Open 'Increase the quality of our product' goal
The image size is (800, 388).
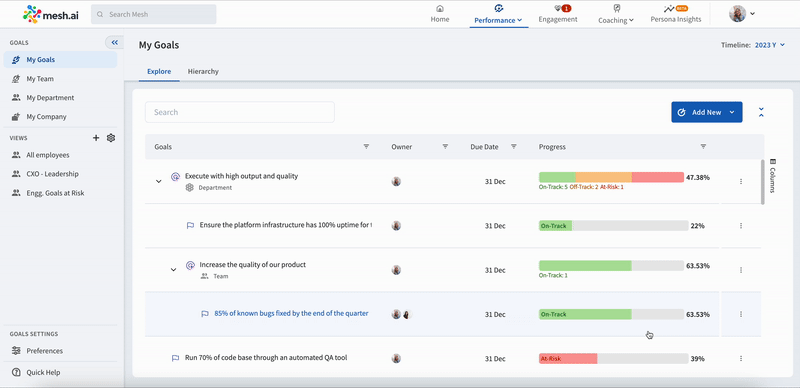(x=253, y=265)
